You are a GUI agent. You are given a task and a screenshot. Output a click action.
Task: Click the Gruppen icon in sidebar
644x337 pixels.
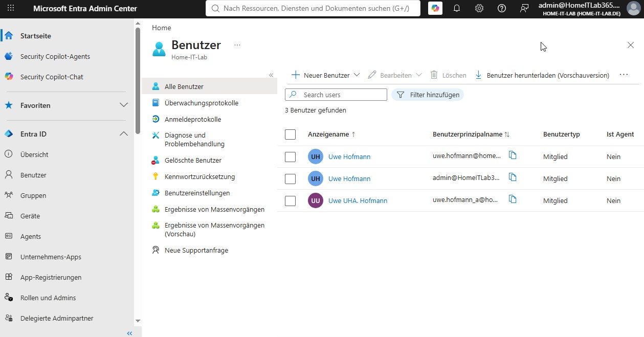pos(9,195)
